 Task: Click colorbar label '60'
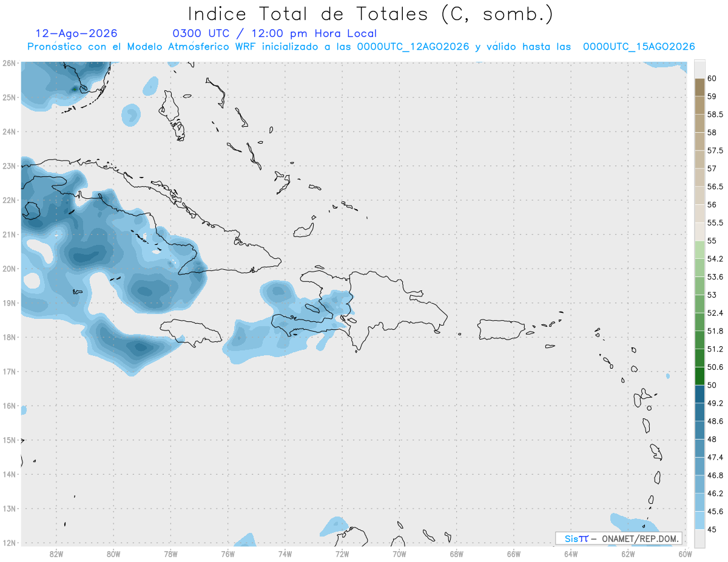712,79
